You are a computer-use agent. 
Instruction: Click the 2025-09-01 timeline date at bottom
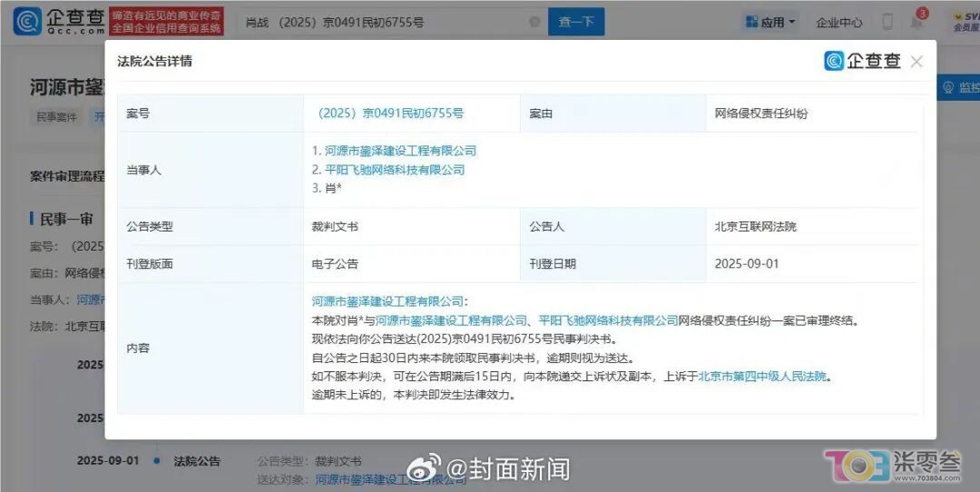(x=108, y=461)
